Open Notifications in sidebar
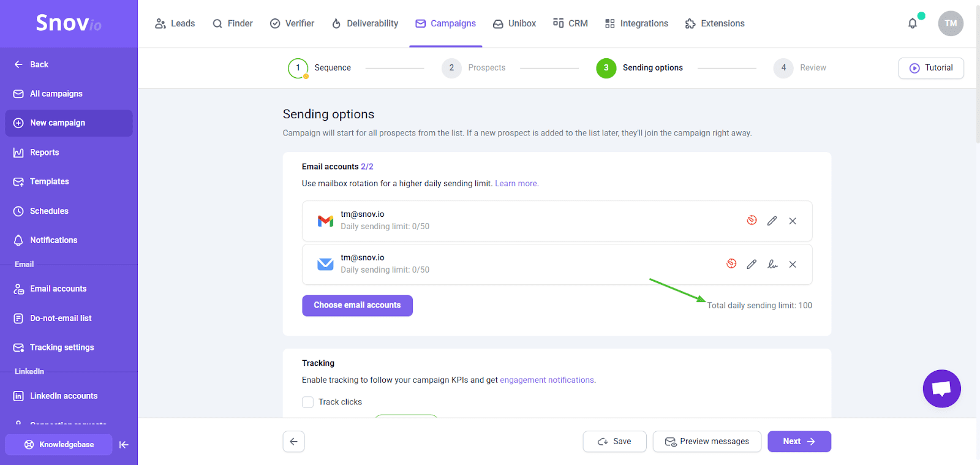The width and height of the screenshot is (980, 465). pyautogui.click(x=69, y=240)
